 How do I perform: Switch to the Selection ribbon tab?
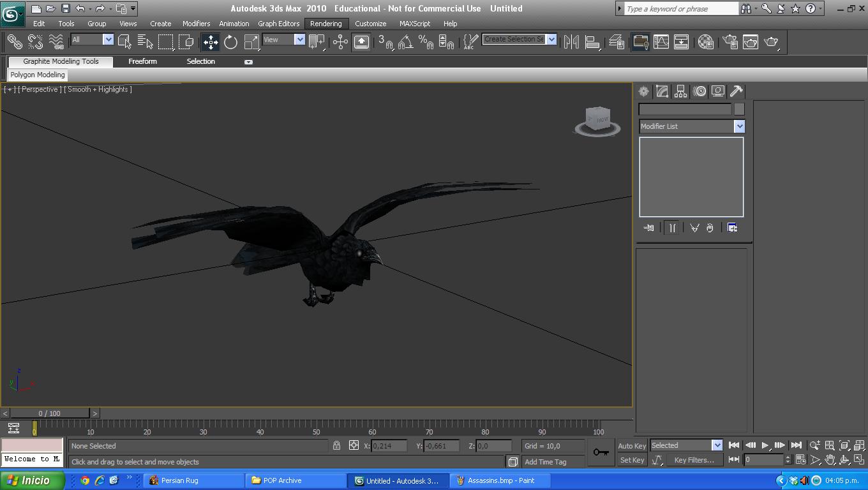coord(200,61)
